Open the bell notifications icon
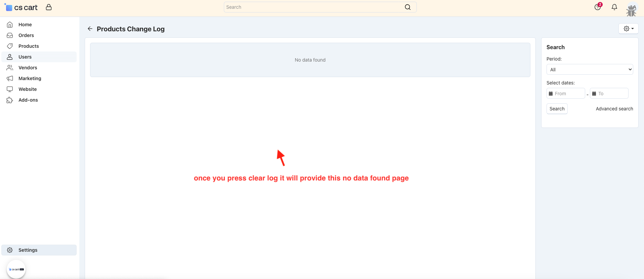Image resolution: width=644 pixels, height=279 pixels. pyautogui.click(x=614, y=7)
